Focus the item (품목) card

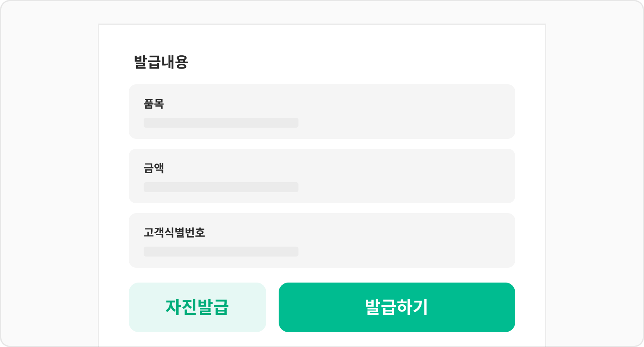click(x=322, y=112)
